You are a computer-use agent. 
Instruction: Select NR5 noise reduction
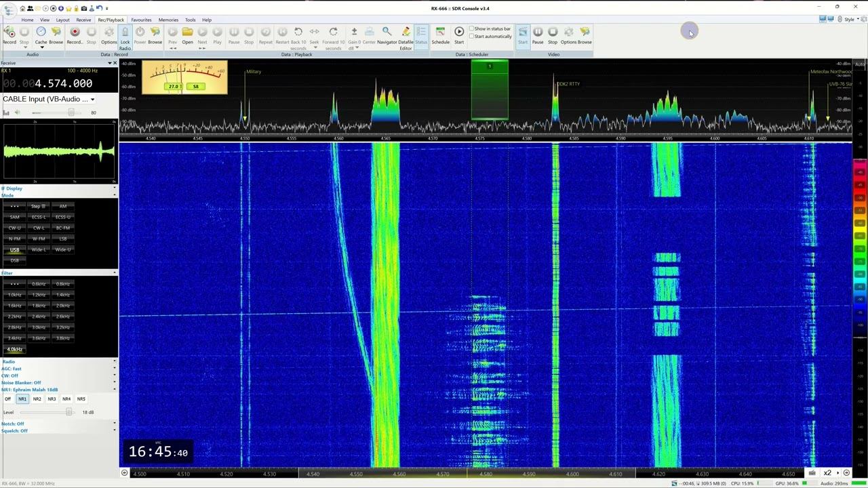pyautogui.click(x=81, y=399)
